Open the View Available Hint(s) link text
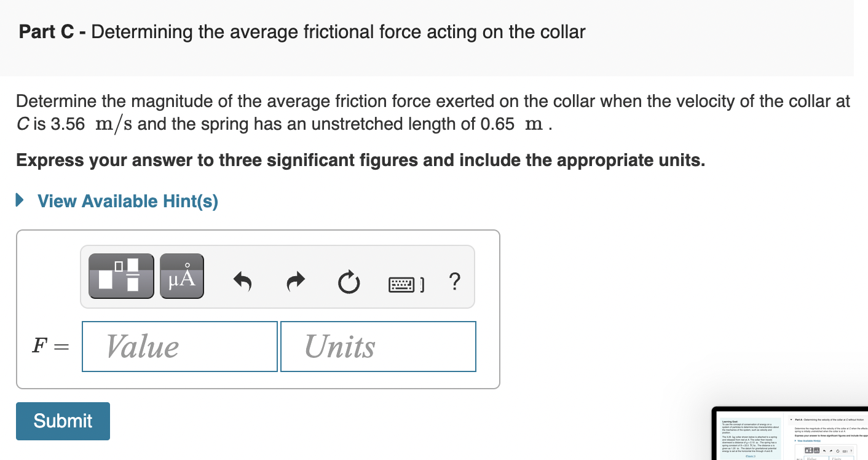Screen dimensions: 868x460 [x=127, y=200]
